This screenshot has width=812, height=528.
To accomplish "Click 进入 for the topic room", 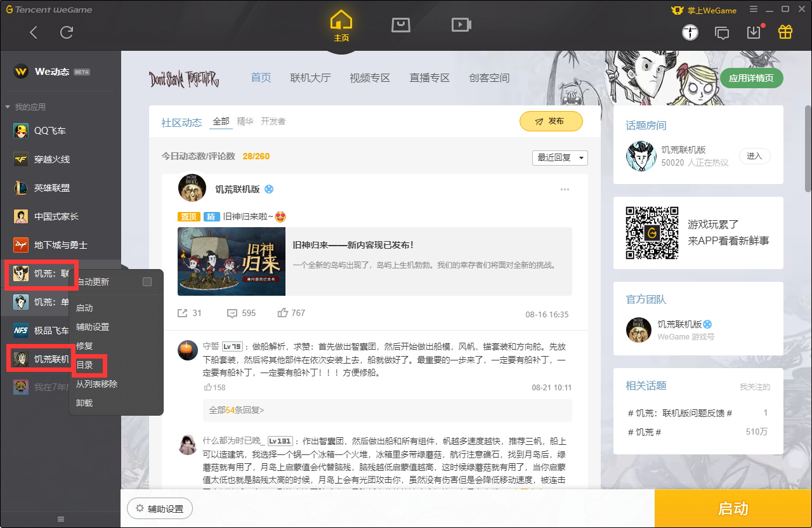I will [754, 156].
